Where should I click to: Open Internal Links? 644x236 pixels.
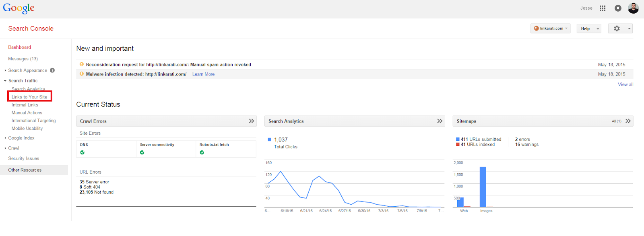25,105
